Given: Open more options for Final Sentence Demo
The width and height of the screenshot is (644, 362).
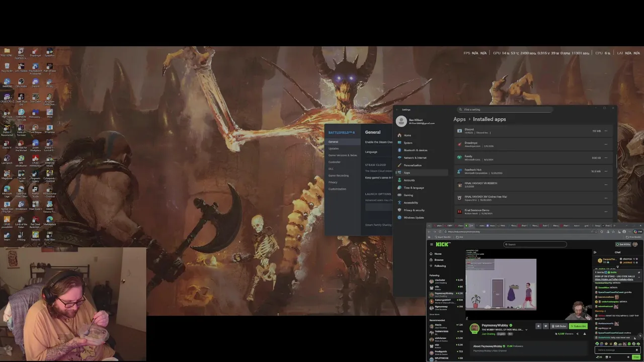Looking at the screenshot, I should point(606,212).
